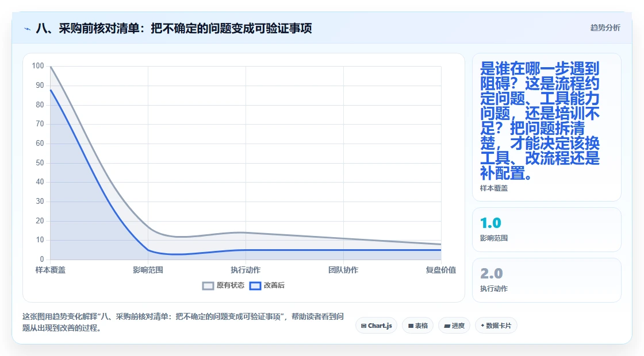Click the 1.0 value in the 影响范围 card
Screen dimensions: 644x356
point(490,223)
